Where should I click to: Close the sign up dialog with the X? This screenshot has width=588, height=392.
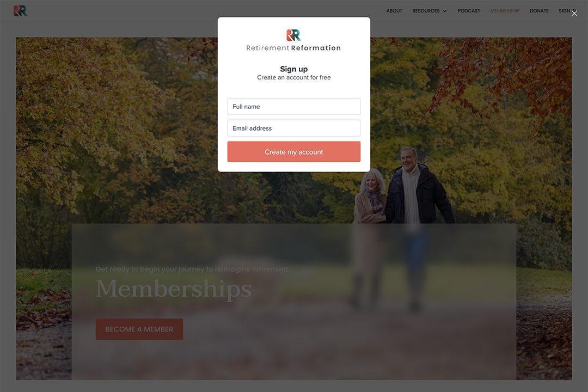574,13
